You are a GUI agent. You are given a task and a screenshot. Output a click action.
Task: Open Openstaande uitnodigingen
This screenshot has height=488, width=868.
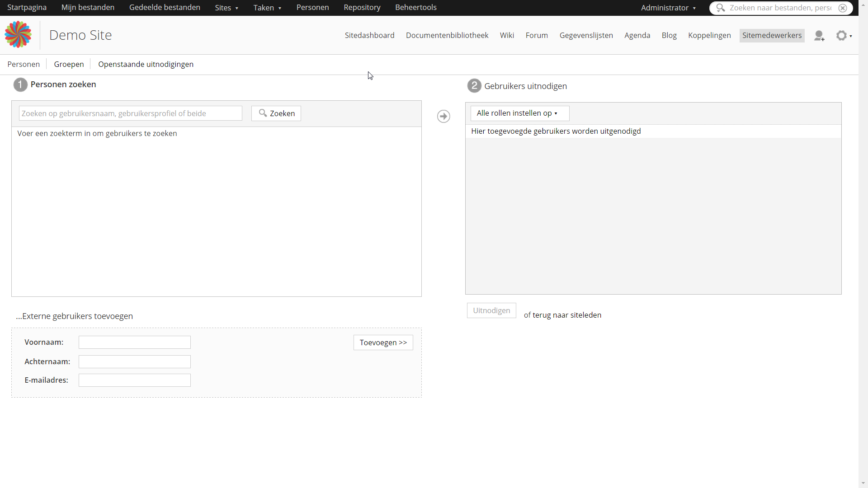pos(146,64)
